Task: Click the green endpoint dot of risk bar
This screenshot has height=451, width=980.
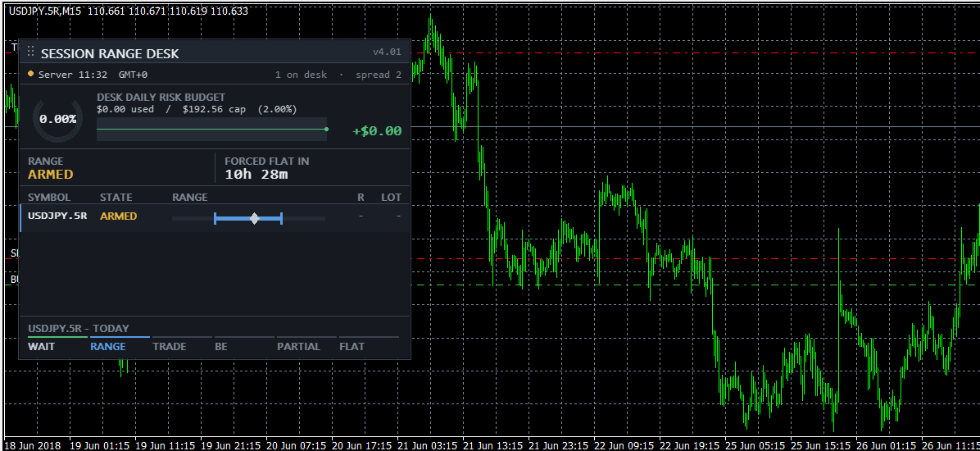Action: click(x=326, y=130)
